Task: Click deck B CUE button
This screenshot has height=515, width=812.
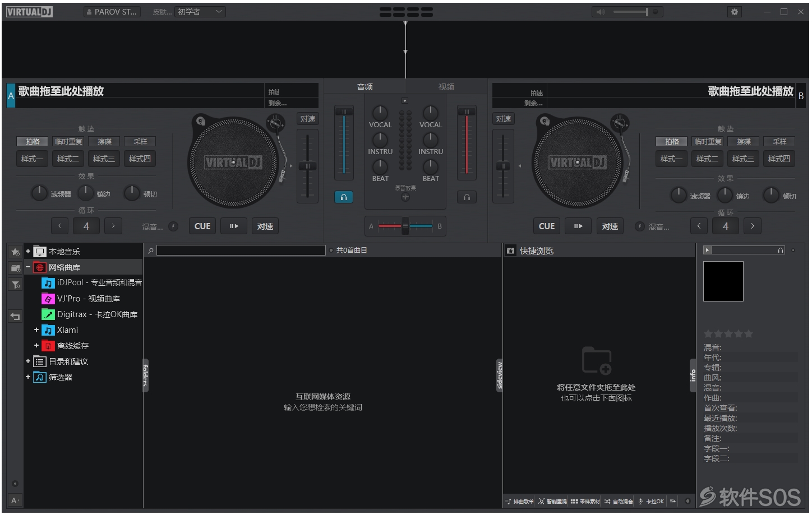Action: [547, 226]
